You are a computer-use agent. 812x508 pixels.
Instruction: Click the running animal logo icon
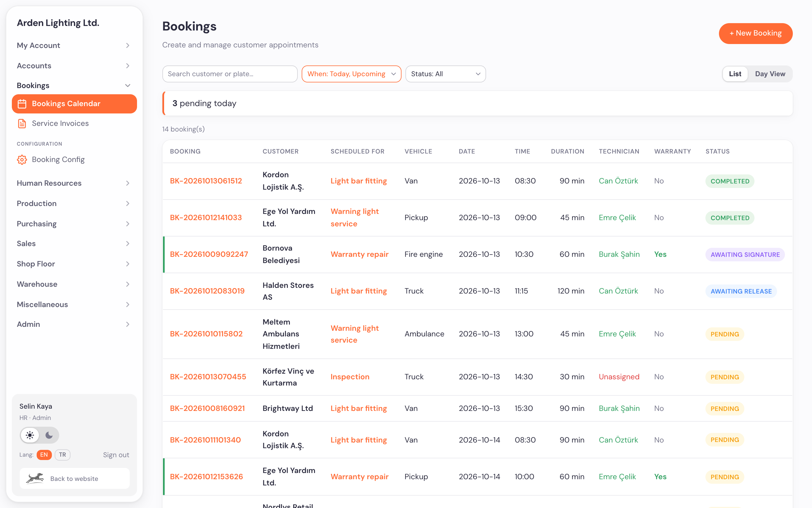[x=35, y=478]
